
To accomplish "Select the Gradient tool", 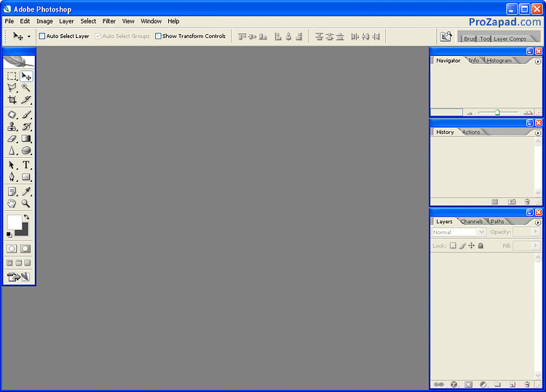I will pyautogui.click(x=26, y=138).
